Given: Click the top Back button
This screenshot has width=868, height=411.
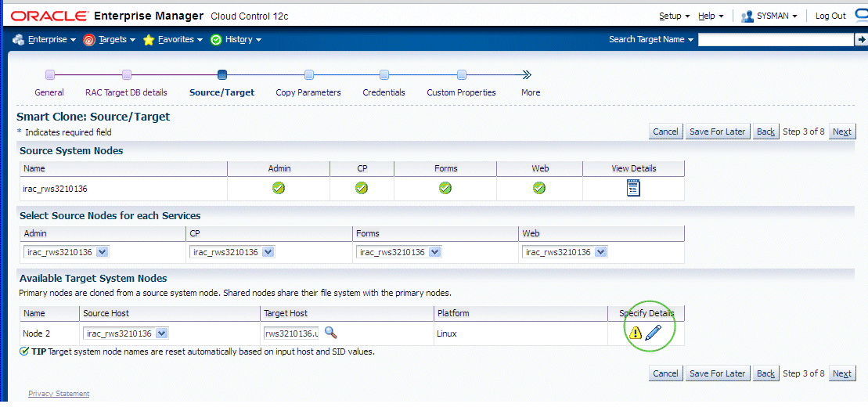Looking at the screenshot, I should click(x=765, y=132).
